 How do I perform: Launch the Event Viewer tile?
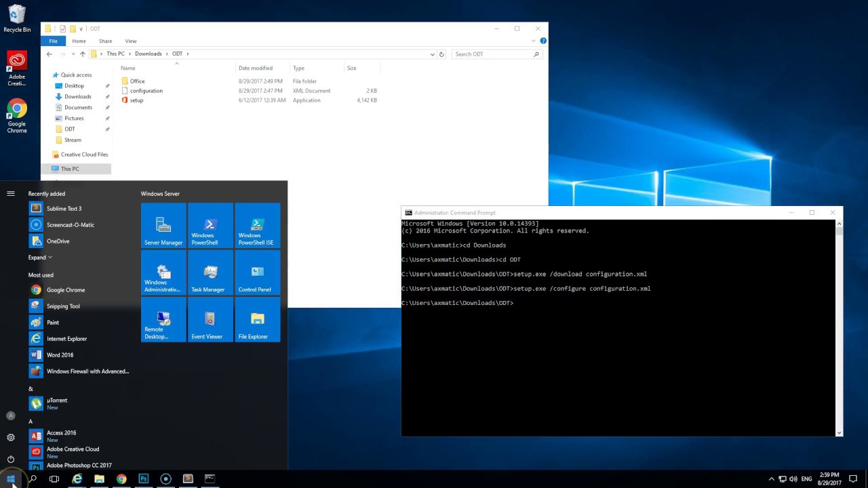click(210, 319)
